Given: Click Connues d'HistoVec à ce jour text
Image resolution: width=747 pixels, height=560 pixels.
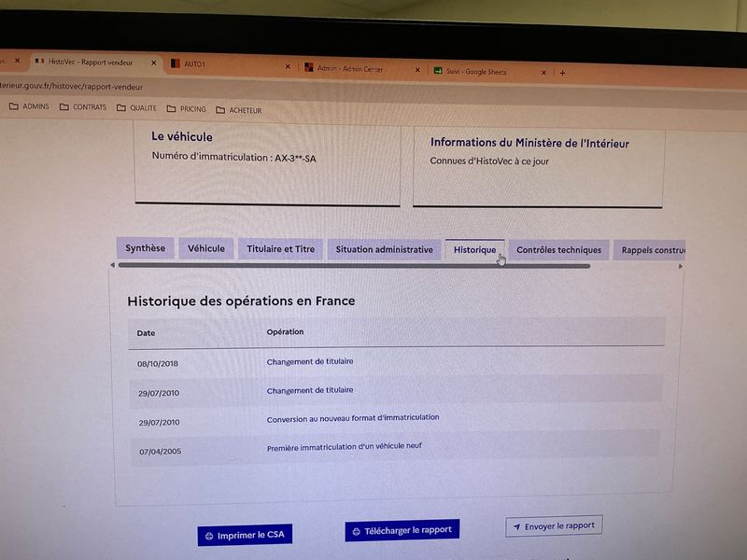Looking at the screenshot, I should point(489,161).
